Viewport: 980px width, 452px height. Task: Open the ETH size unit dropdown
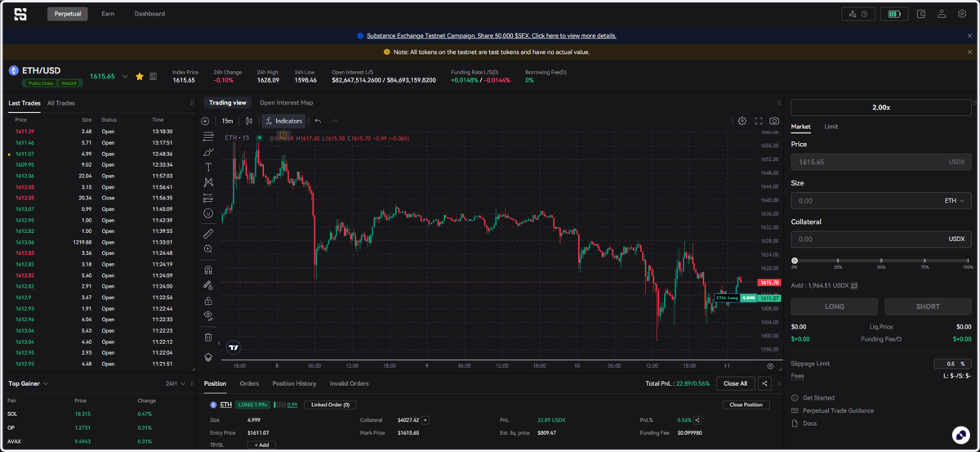(955, 201)
